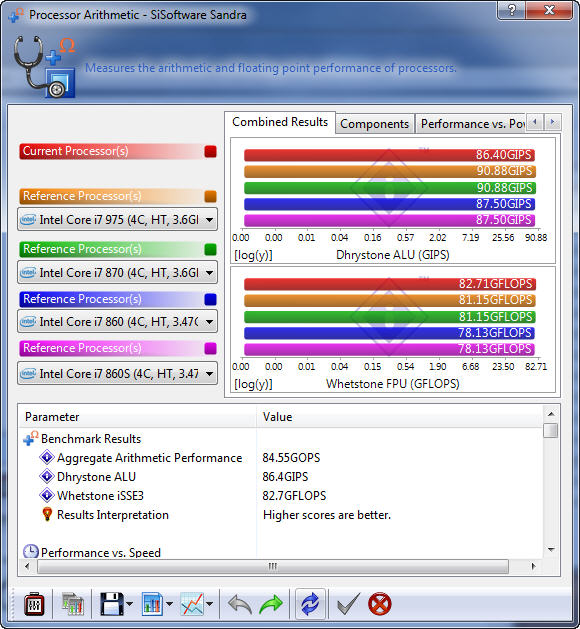Open the Intel Core i7 860 combo box
Screen dimensions: 580x629
pyautogui.click(x=118, y=321)
